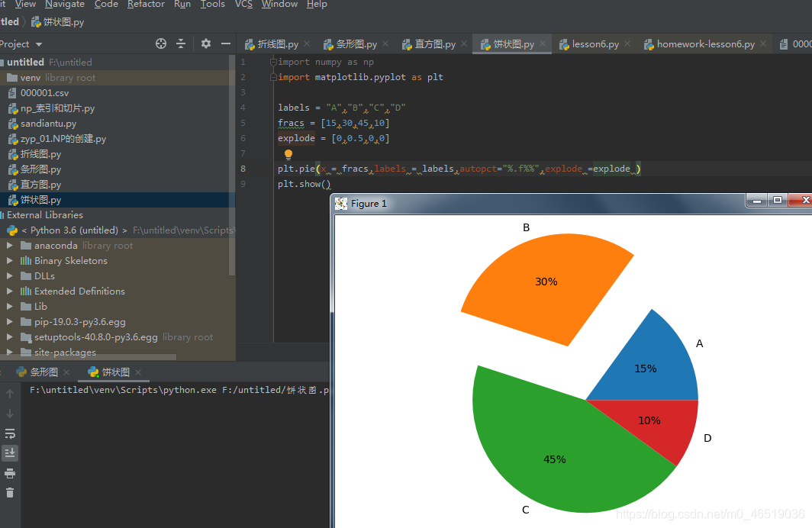This screenshot has height=528, width=812.
Task: Open the Run menu
Action: (x=182, y=4)
